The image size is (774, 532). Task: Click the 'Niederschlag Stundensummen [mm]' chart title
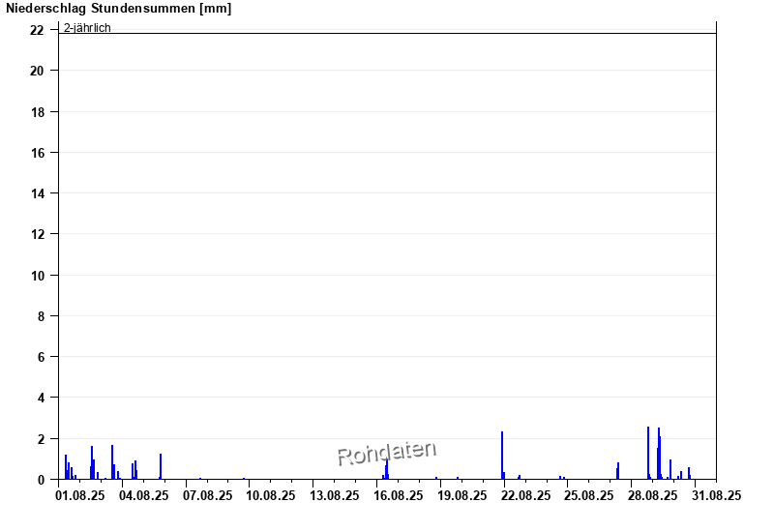(118, 9)
